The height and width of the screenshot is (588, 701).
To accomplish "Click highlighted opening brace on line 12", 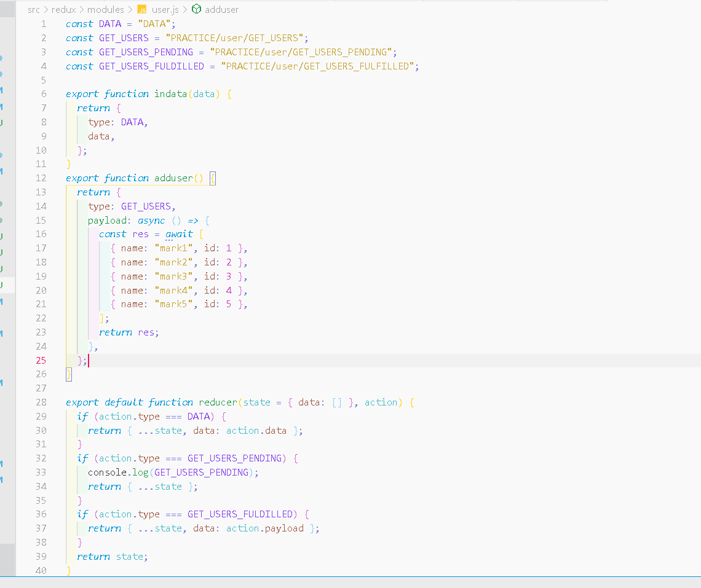I will pos(213,178).
